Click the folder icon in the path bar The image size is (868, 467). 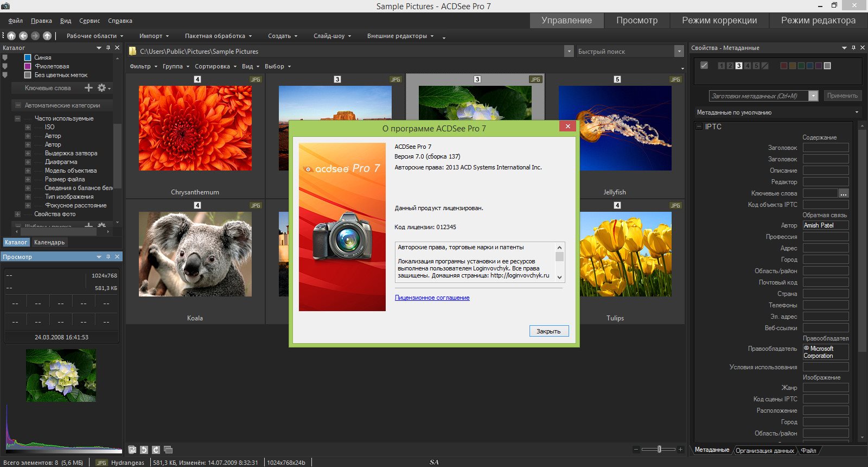pos(132,51)
